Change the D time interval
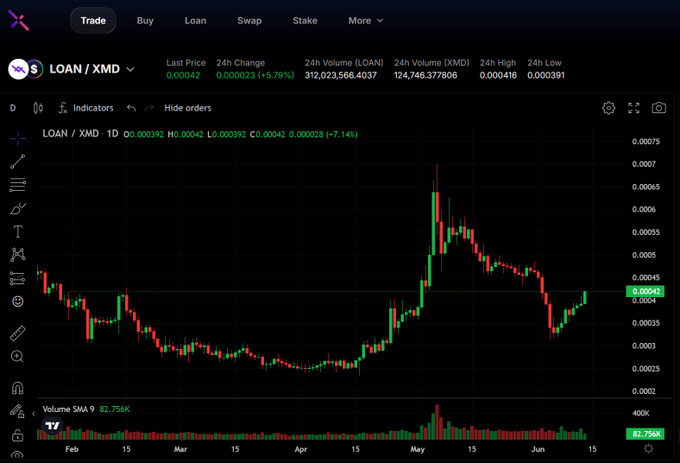Screen dimensions: 680x463 tap(13, 108)
